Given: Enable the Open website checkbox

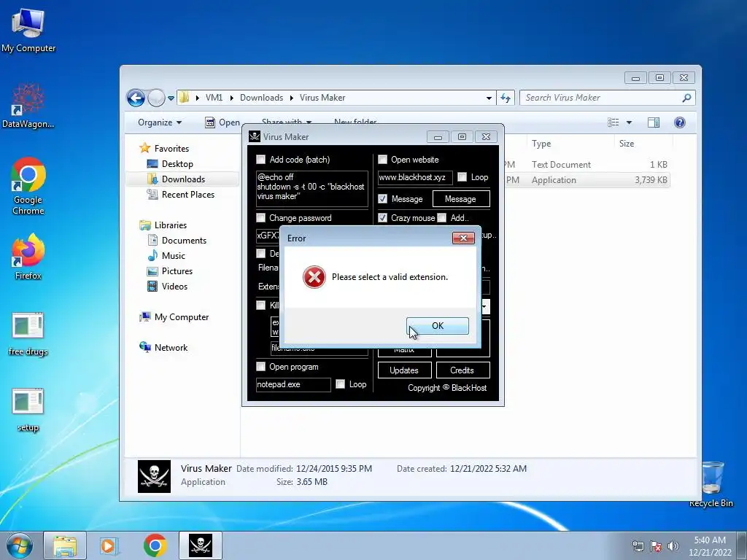Looking at the screenshot, I should pos(382,160).
